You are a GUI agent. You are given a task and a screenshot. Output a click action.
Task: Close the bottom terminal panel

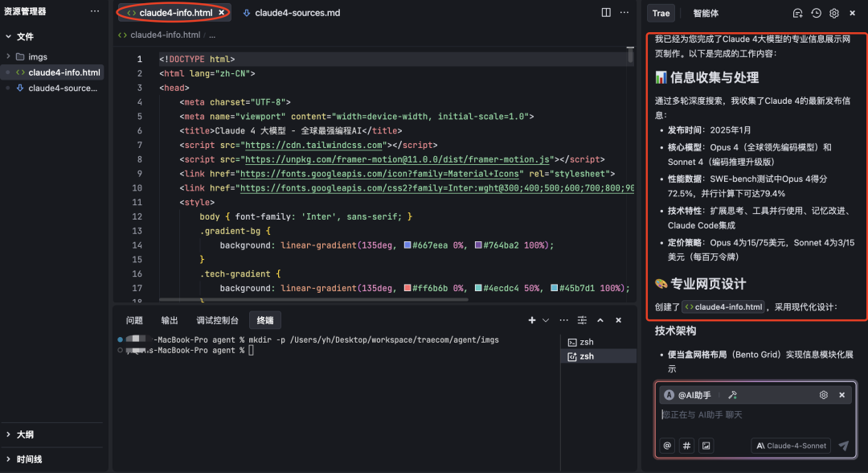click(x=618, y=320)
